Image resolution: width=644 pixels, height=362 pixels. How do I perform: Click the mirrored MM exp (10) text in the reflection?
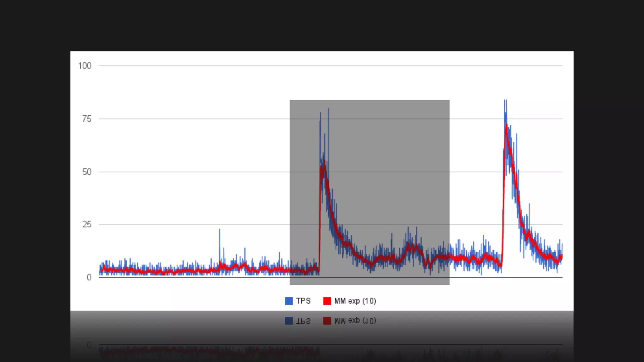355,321
